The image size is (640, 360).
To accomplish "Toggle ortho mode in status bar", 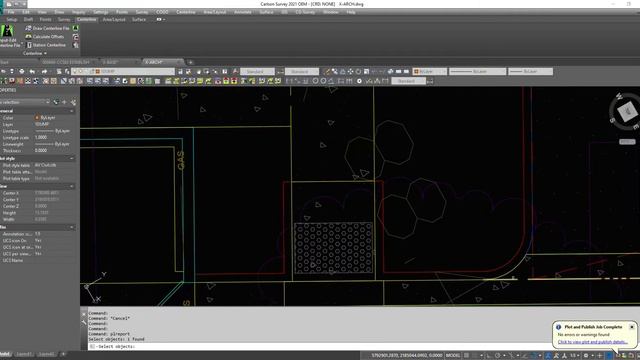I will point(489,356).
